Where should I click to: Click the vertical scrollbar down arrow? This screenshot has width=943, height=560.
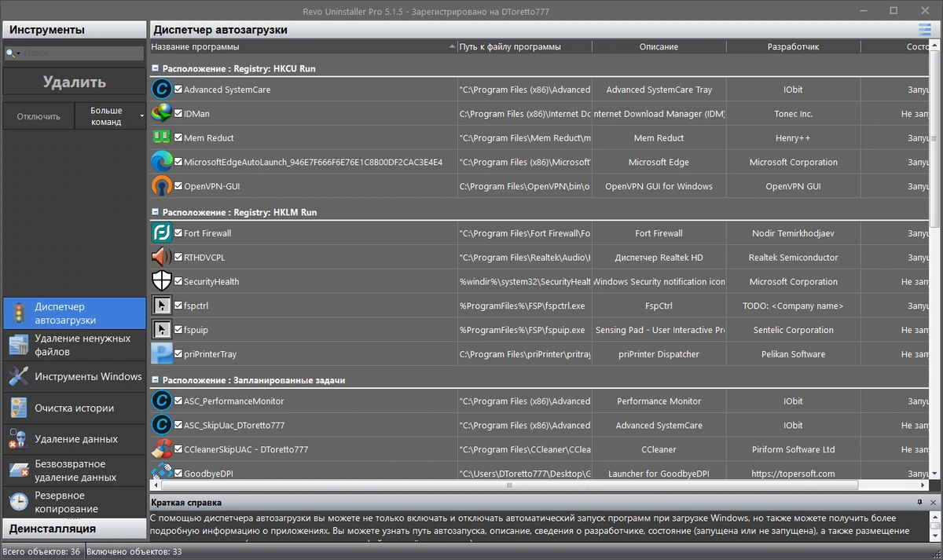(x=935, y=474)
